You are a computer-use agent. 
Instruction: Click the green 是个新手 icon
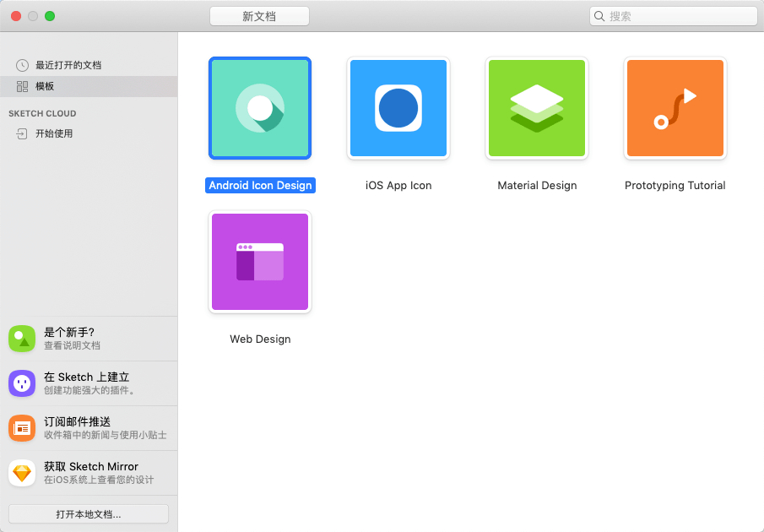click(22, 339)
